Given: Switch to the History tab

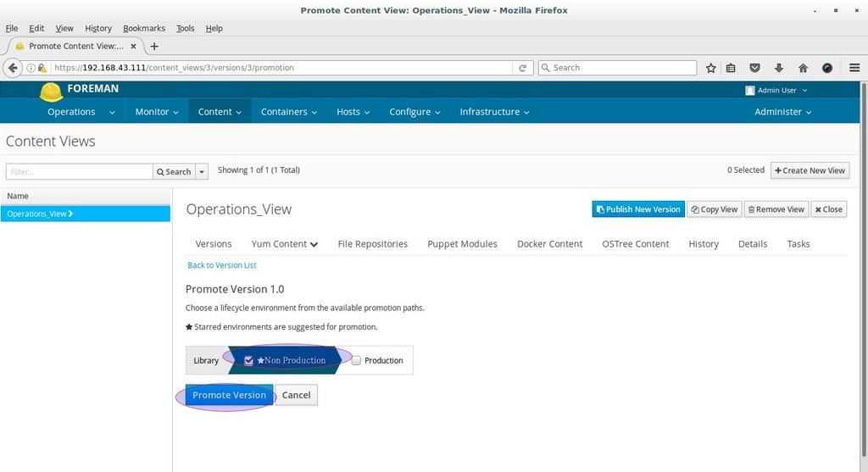Looking at the screenshot, I should 704,244.
